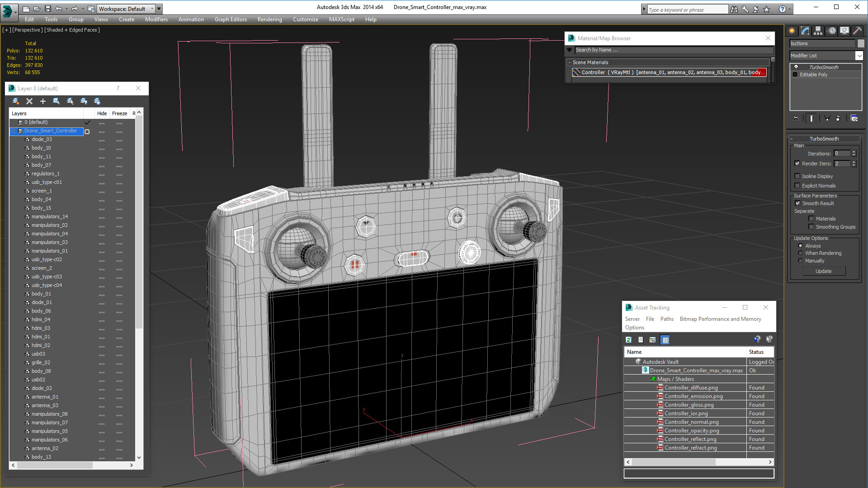Open Bitmap Performance and Memory menu
The image size is (868, 488).
tap(720, 319)
